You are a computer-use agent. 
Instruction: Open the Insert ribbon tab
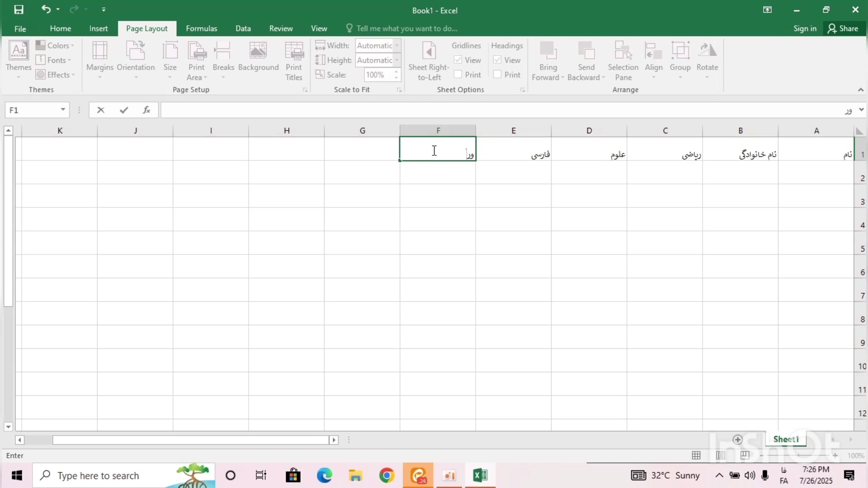tap(98, 28)
